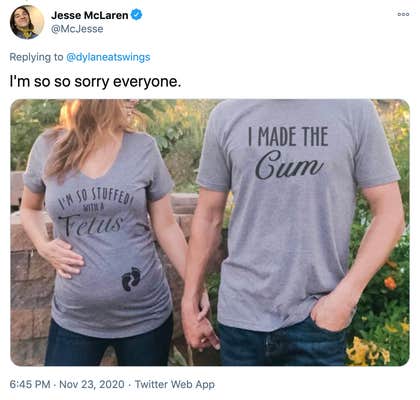Click the 'Replying to' label

(36, 57)
